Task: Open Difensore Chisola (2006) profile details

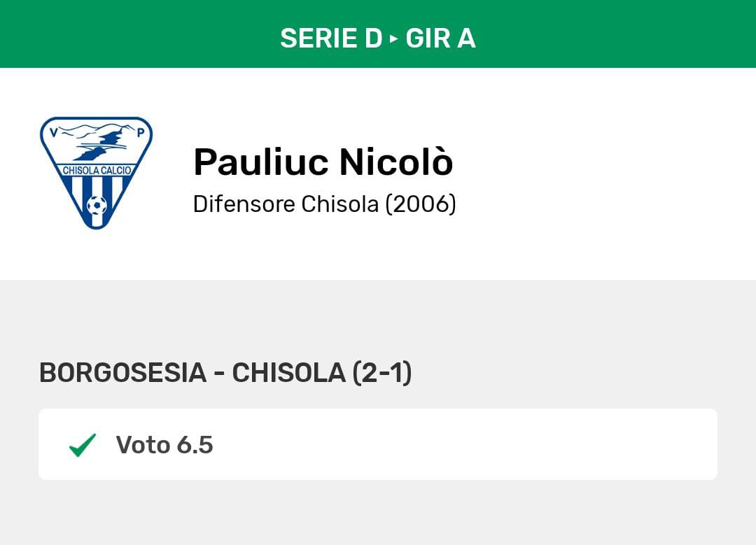Action: pos(323,204)
